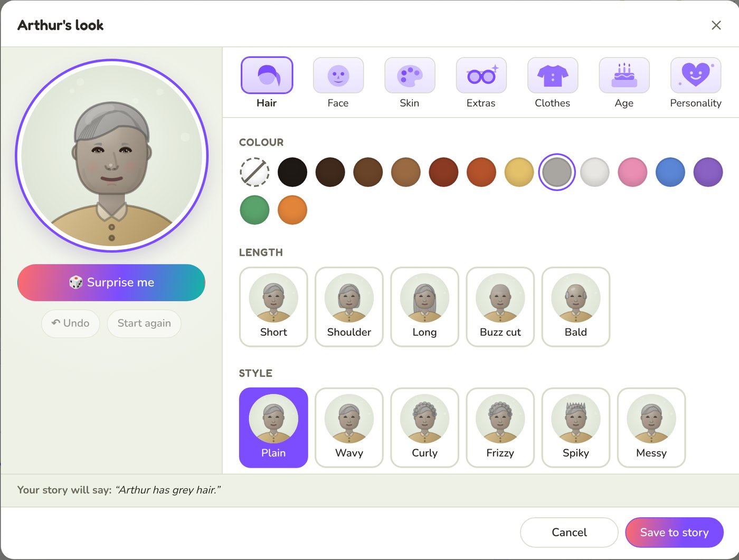Pick the pink hair colour

pyautogui.click(x=632, y=172)
